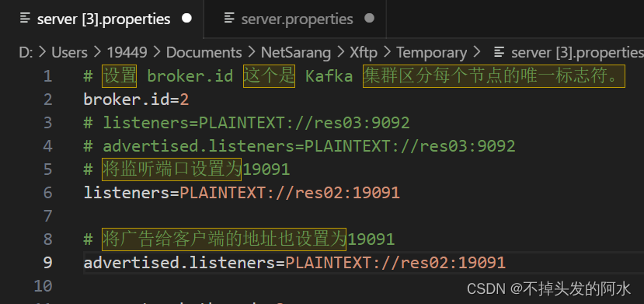The width and height of the screenshot is (644, 304).
Task: Switch to the server [3].properties tab
Action: pyautogui.click(x=102, y=19)
